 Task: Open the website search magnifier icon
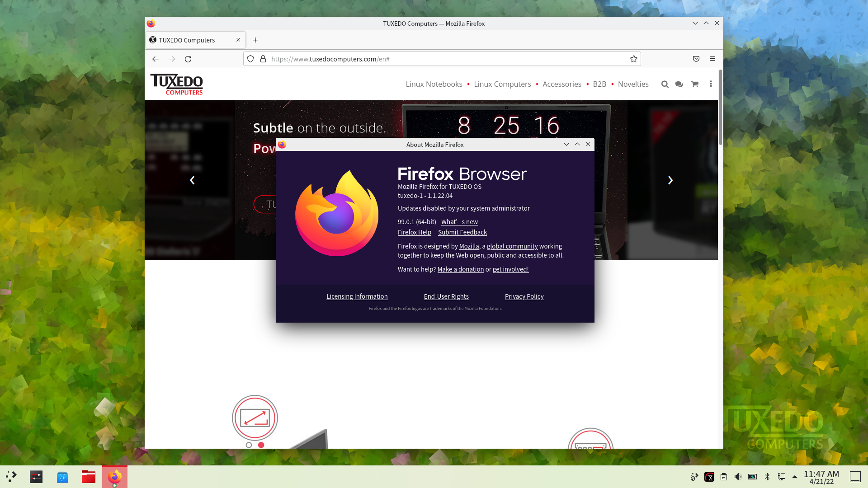coord(665,84)
